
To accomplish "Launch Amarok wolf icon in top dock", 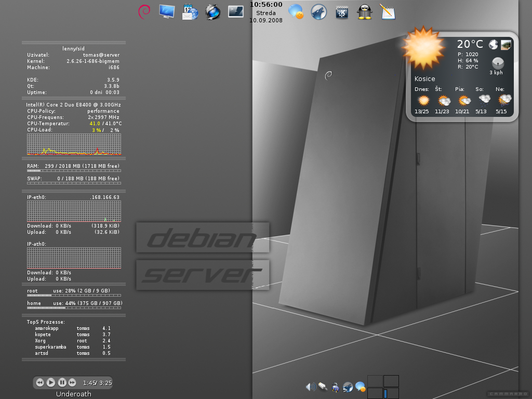I will (x=319, y=12).
